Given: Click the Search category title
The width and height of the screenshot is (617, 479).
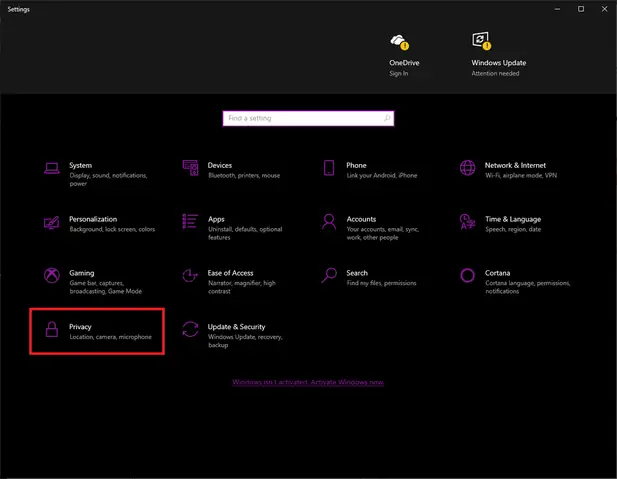Looking at the screenshot, I should pyautogui.click(x=357, y=273).
